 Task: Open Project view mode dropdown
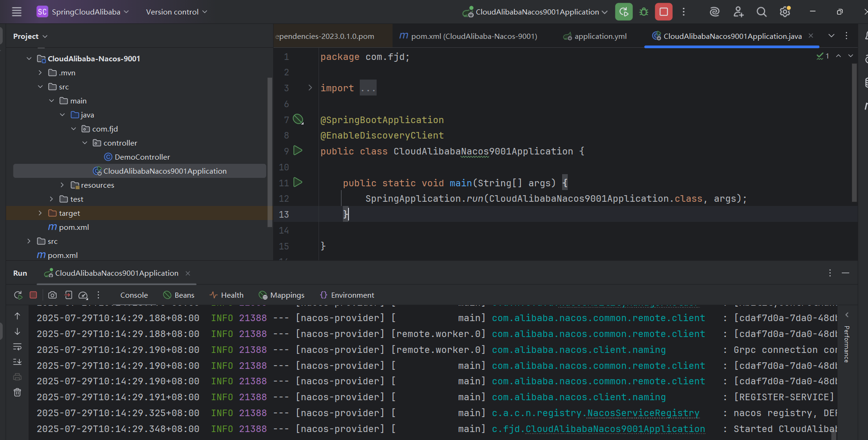[30, 36]
